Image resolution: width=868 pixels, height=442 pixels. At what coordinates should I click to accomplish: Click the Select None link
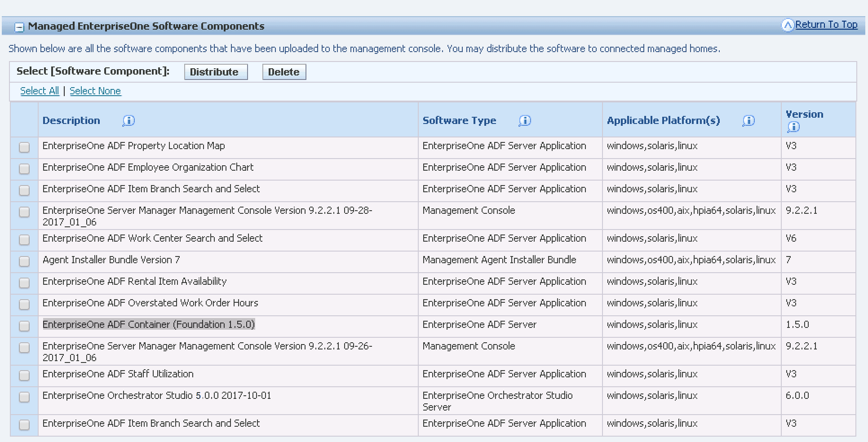[95, 91]
